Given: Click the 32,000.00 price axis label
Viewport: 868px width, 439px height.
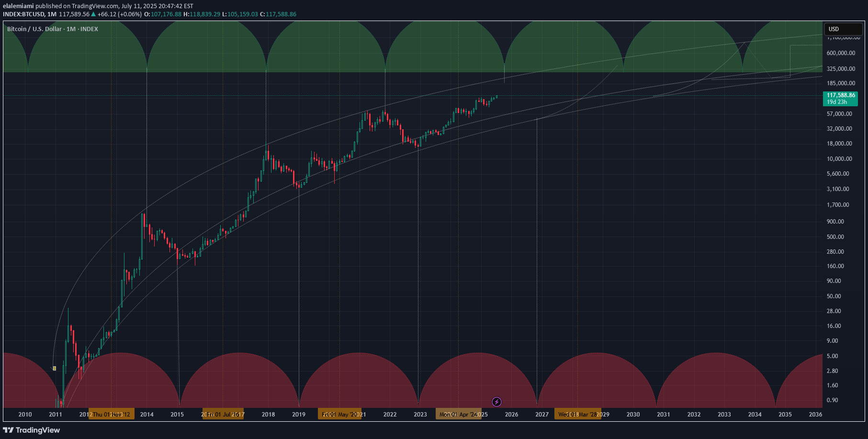Looking at the screenshot, I should point(840,129).
